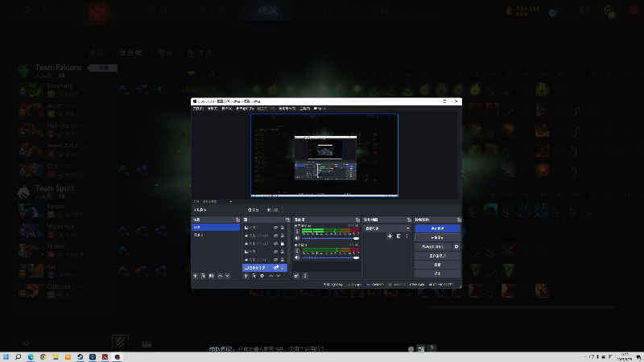The image size is (644, 362).
Task: Toggle visibility eye of the second source row
Action: pyautogui.click(x=275, y=236)
